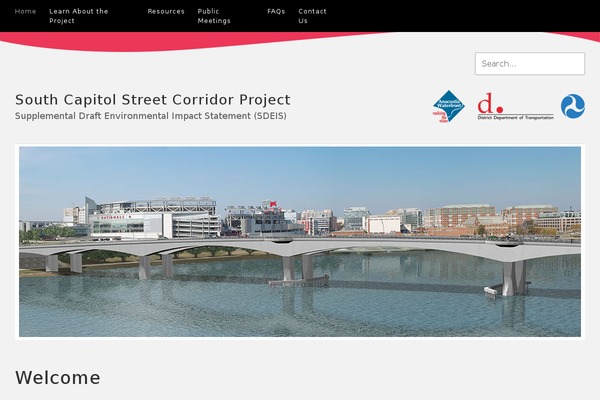Open the Home menu item
Image resolution: width=600 pixels, height=400 pixels.
[25, 11]
